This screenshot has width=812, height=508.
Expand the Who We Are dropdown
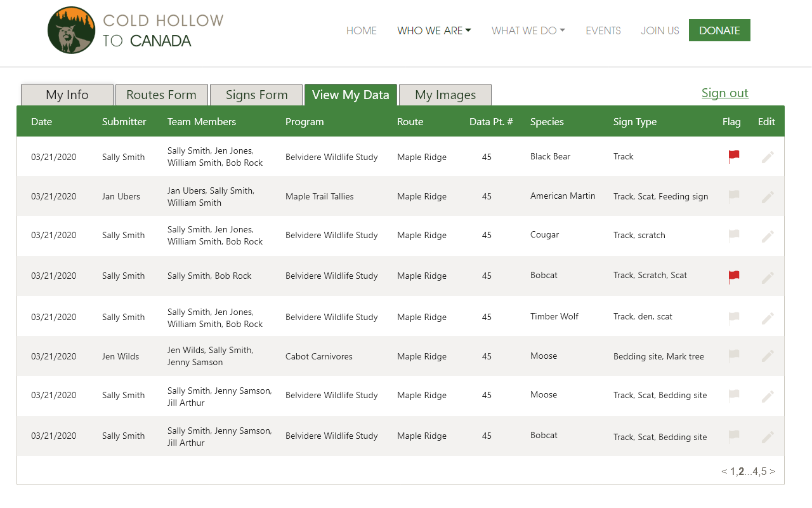tap(434, 30)
